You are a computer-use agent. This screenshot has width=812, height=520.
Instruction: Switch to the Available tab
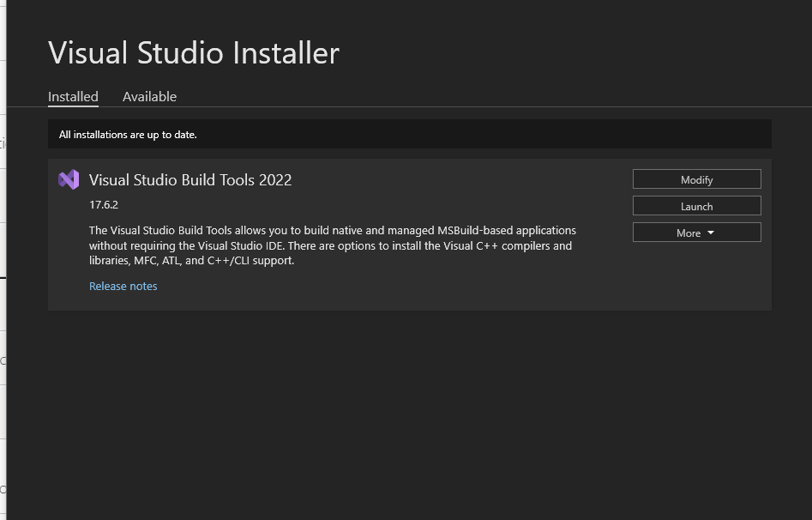point(149,96)
